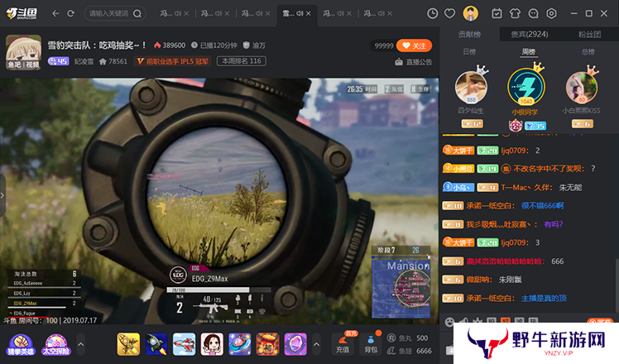Open the user profile avatar
The height and width of the screenshot is (364, 619).
coord(471,13)
